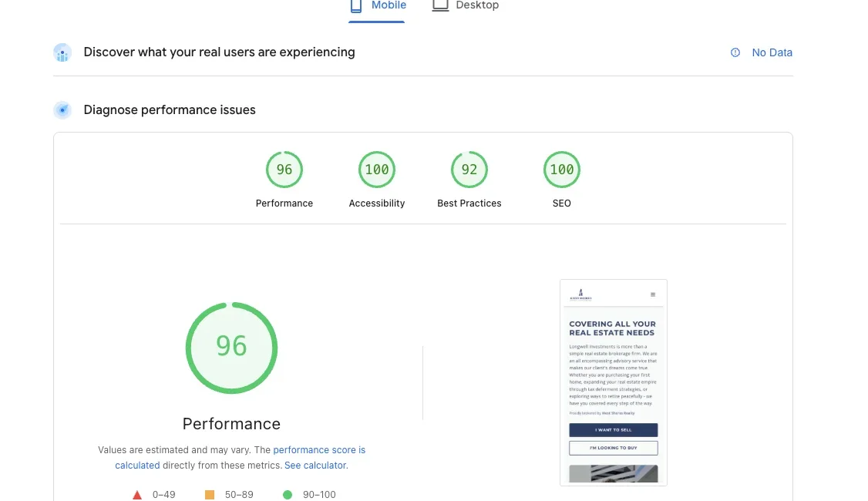This screenshot has width=868, height=501.
Task: Click the webpage preview thumbnail
Action: click(x=613, y=382)
